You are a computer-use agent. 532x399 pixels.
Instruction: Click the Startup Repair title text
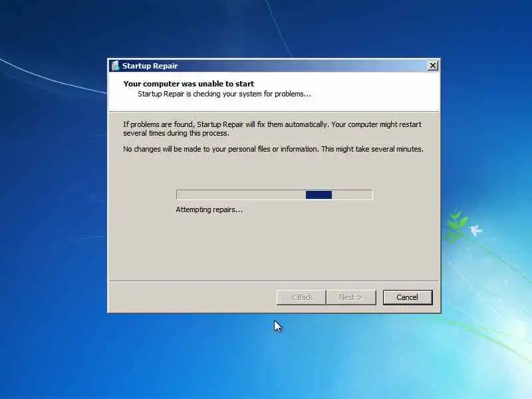point(150,66)
